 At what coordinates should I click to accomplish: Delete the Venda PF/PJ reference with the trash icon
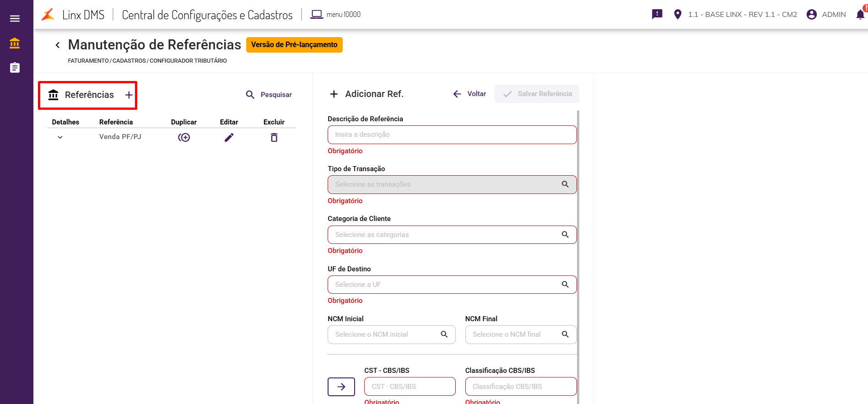[274, 137]
